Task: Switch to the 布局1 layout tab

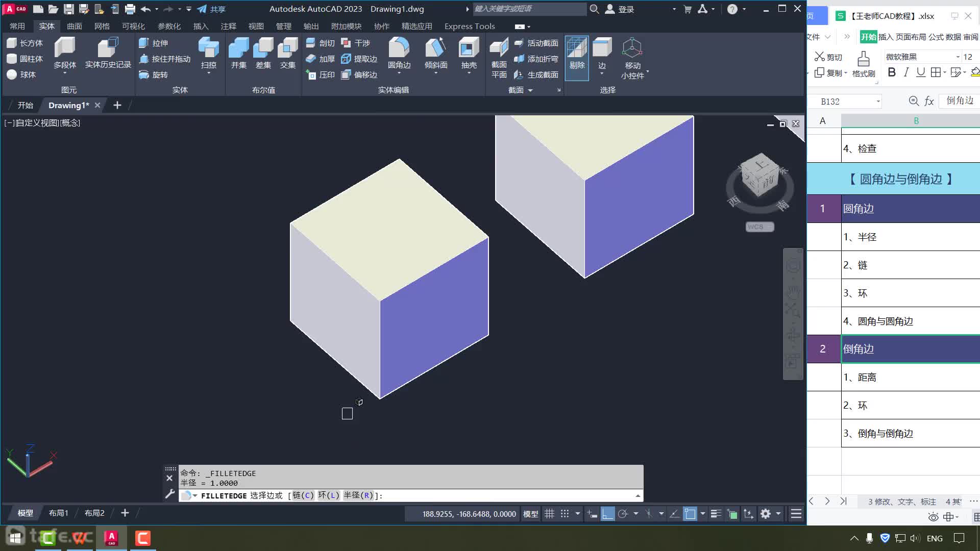Action: (x=59, y=513)
